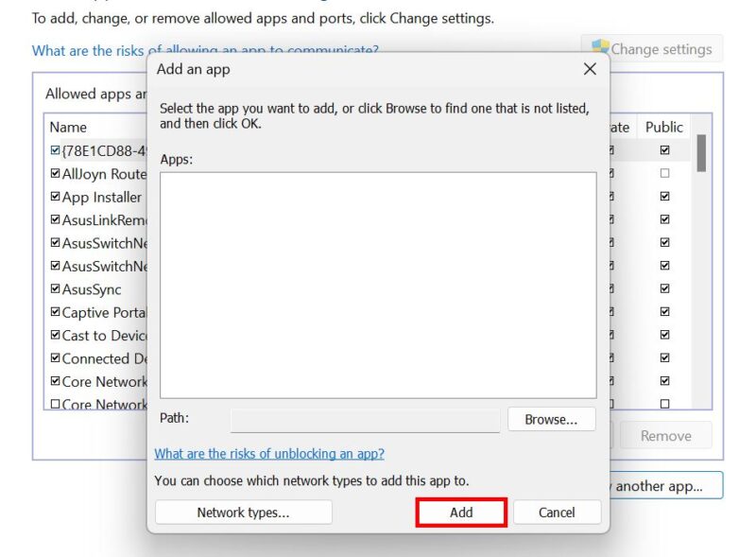Toggle the App Installer checkbox
756x557 pixels.
(x=55, y=197)
